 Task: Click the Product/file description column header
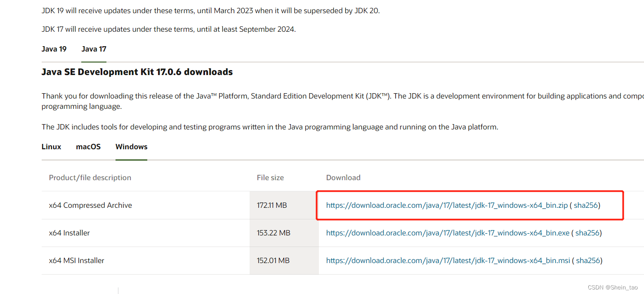coord(90,177)
